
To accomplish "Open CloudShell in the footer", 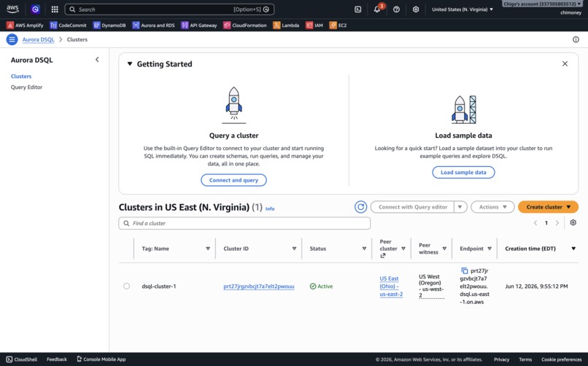I will click(x=22, y=359).
